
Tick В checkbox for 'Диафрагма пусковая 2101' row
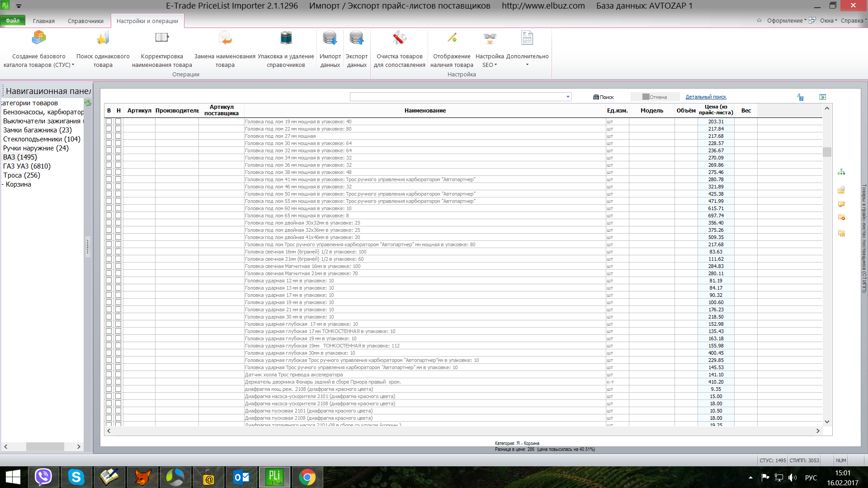109,411
